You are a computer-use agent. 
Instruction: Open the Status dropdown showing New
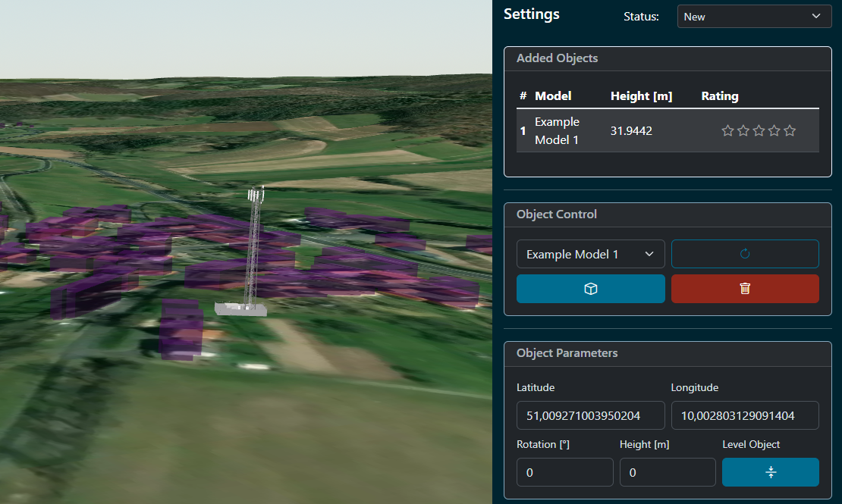click(x=753, y=17)
